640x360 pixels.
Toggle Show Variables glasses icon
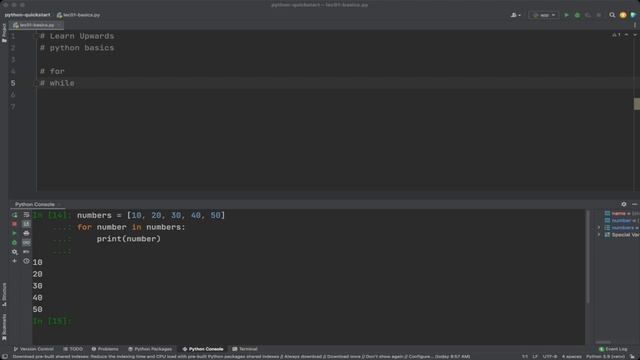pos(26,243)
